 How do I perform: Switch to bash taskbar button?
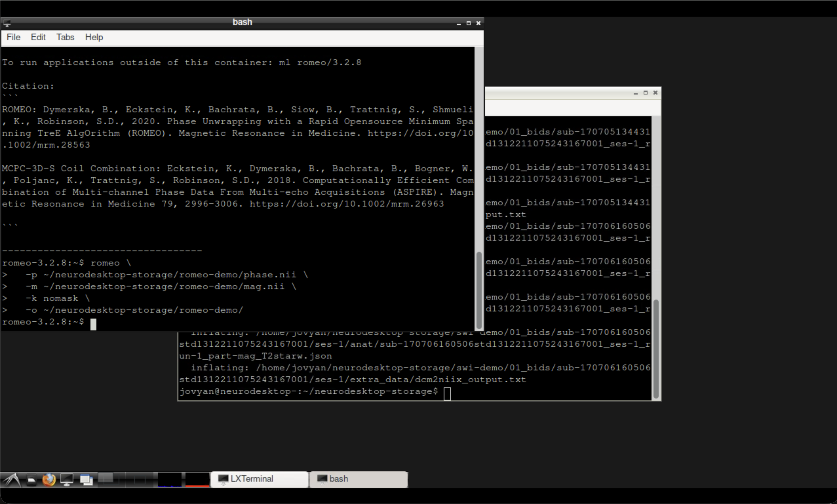pyautogui.click(x=359, y=479)
